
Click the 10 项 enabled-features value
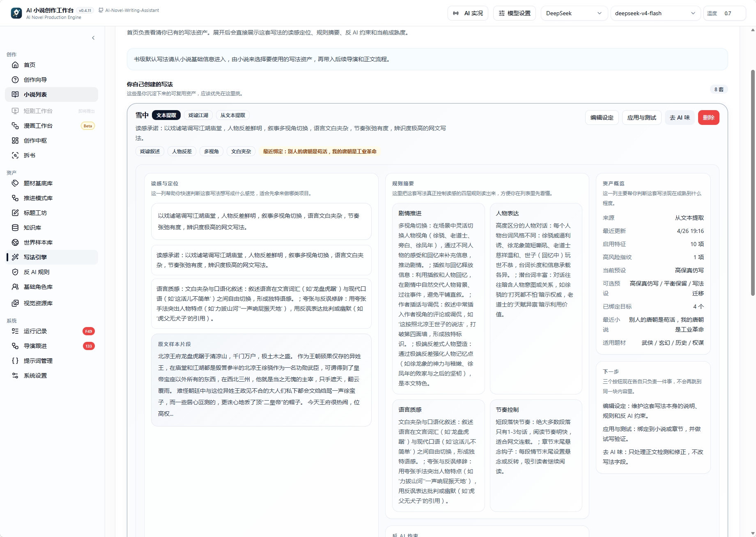[x=697, y=244]
